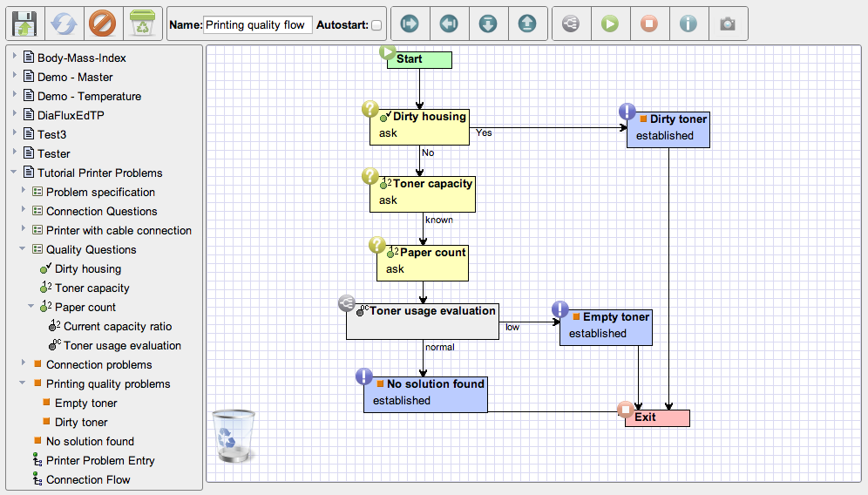Viewport: 868px width, 495px height.
Task: Click the green recycle bin toolbar icon
Action: point(142,24)
